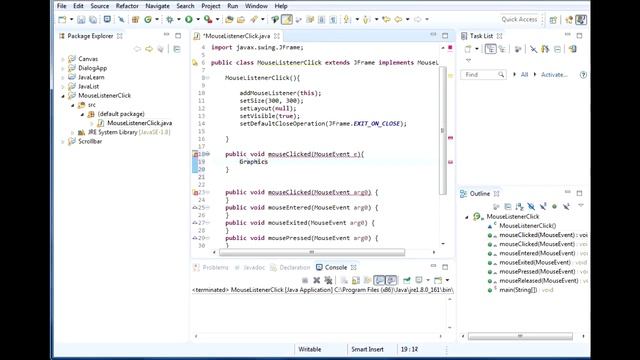Switch to the Declaration tab
Viewport: 640px width, 360px height.
tap(291, 268)
